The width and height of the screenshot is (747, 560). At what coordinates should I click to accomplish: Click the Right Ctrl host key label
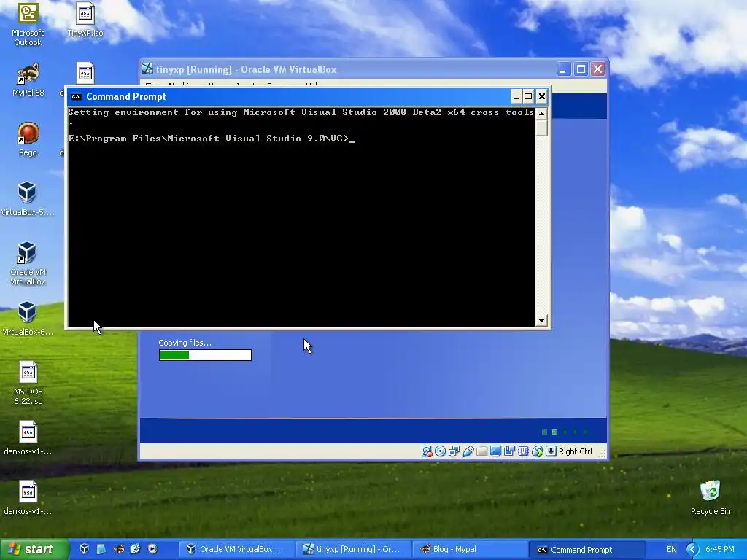click(576, 451)
